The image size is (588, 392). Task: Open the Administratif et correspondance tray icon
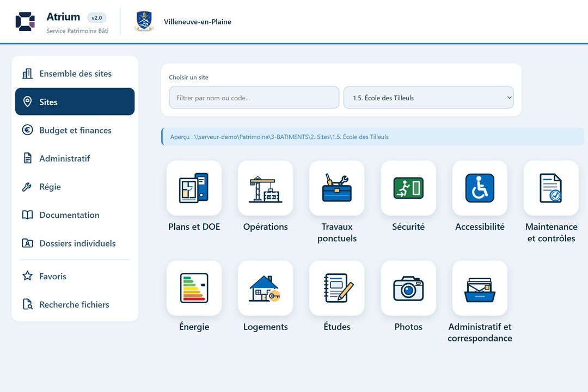tap(480, 288)
